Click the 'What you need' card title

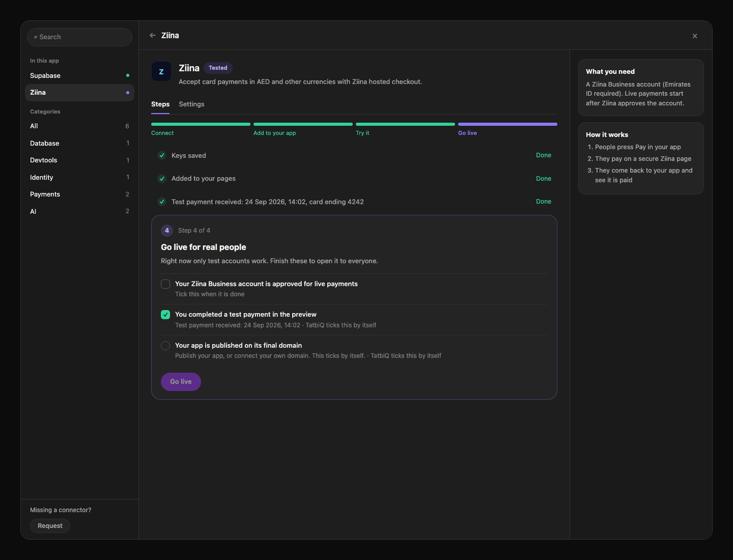[x=610, y=72]
